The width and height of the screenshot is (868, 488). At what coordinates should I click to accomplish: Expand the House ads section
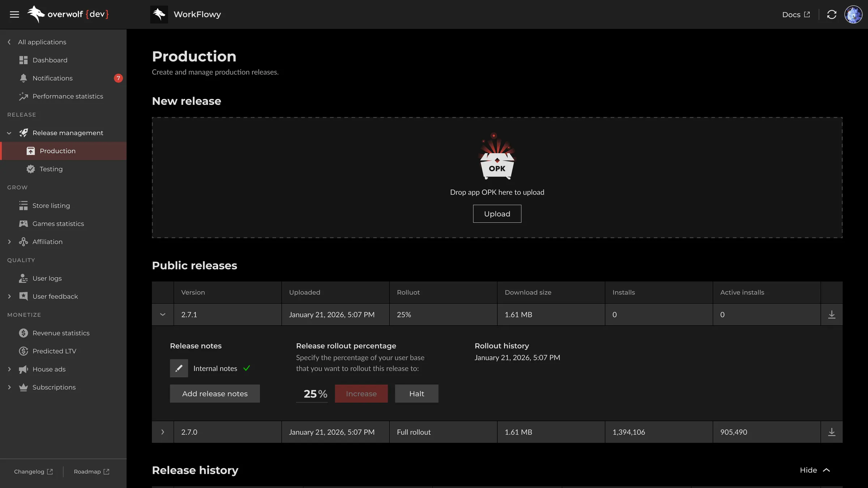pos(9,369)
